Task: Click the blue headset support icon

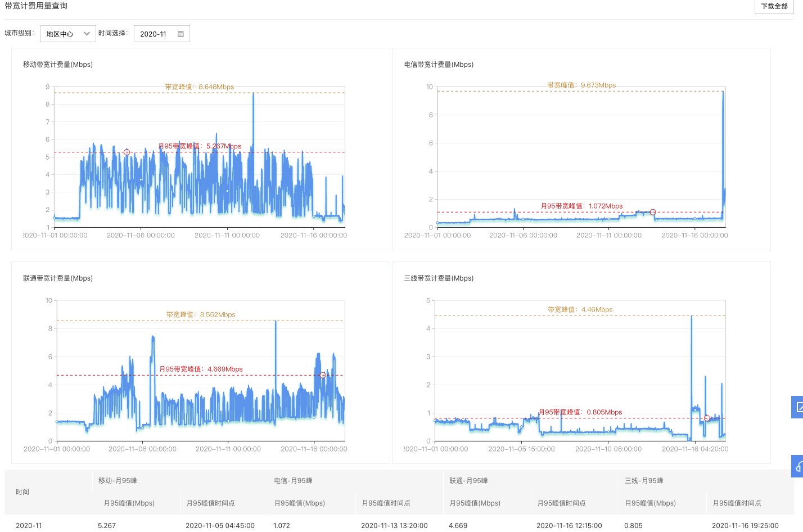Action: (x=797, y=466)
